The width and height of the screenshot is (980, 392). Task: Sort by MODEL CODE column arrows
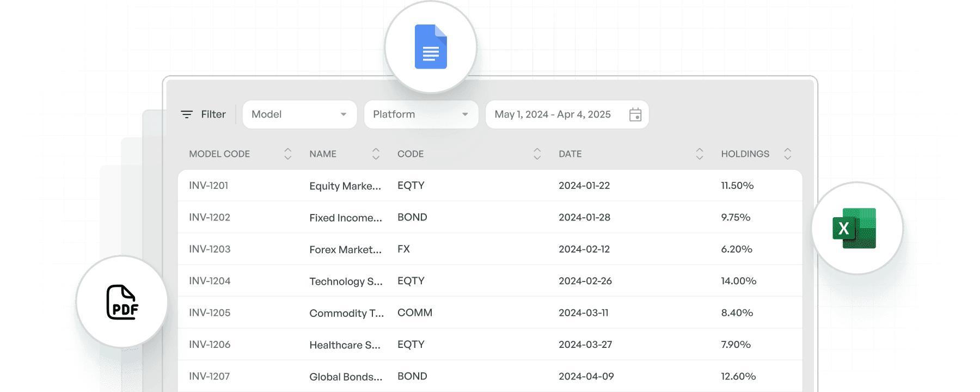coord(288,154)
